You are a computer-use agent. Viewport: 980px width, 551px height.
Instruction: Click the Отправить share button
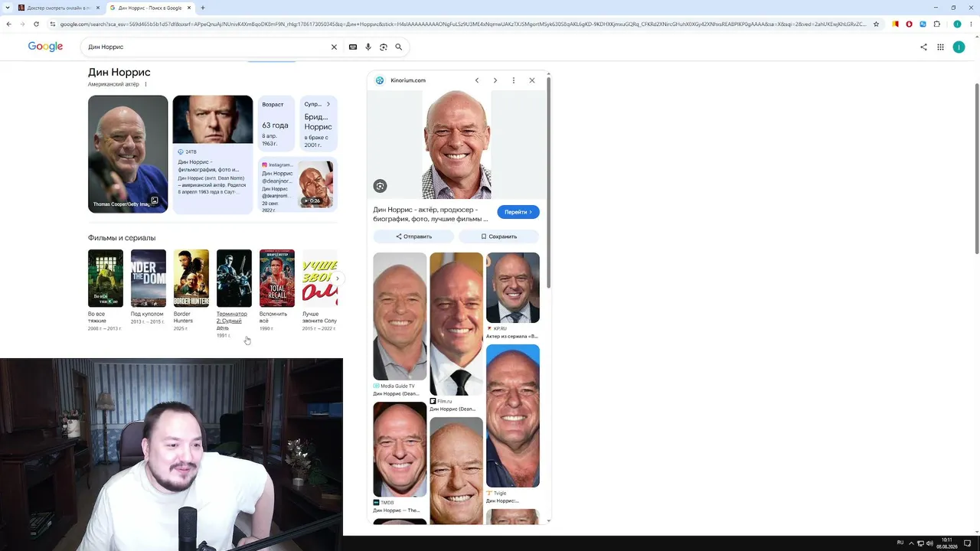click(x=413, y=236)
